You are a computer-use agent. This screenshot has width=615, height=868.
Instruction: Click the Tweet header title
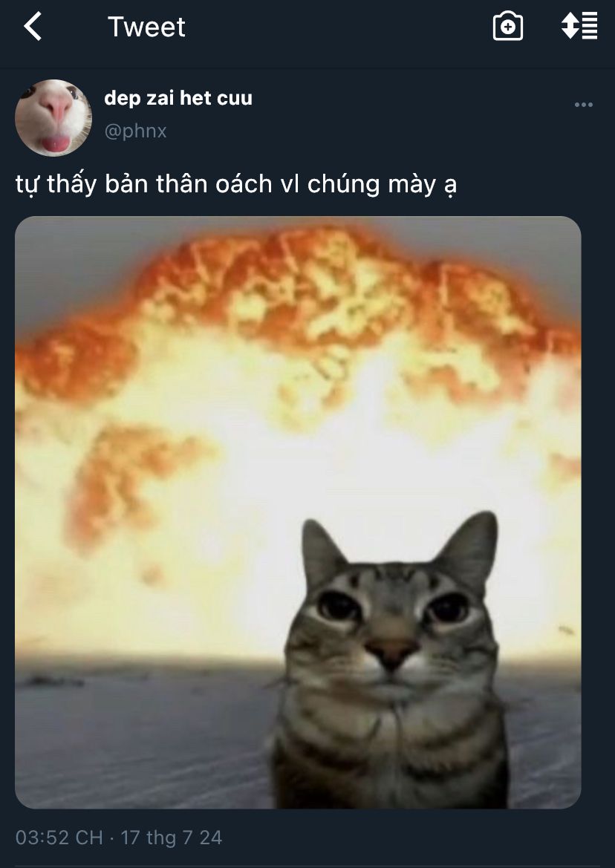(146, 27)
